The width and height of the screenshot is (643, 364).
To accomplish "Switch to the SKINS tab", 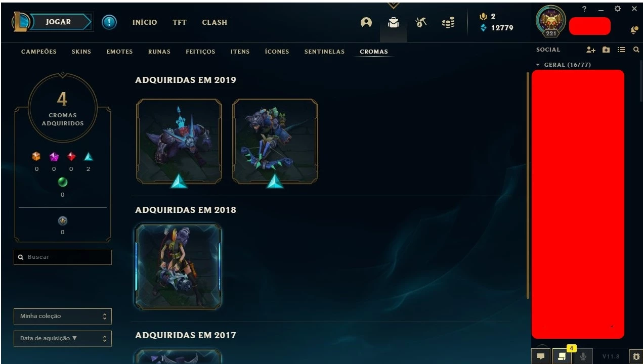I will 81,52.
